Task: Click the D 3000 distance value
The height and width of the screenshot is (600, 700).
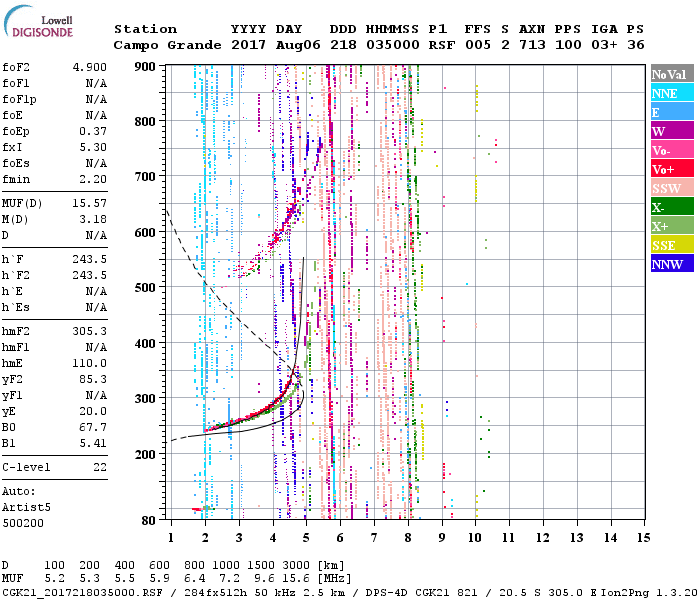Action: (x=296, y=565)
